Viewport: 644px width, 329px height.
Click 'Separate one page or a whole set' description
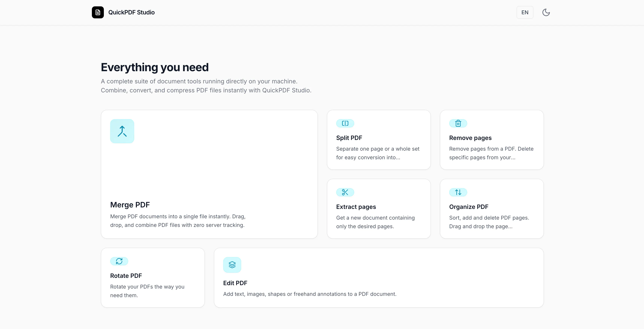click(x=378, y=153)
